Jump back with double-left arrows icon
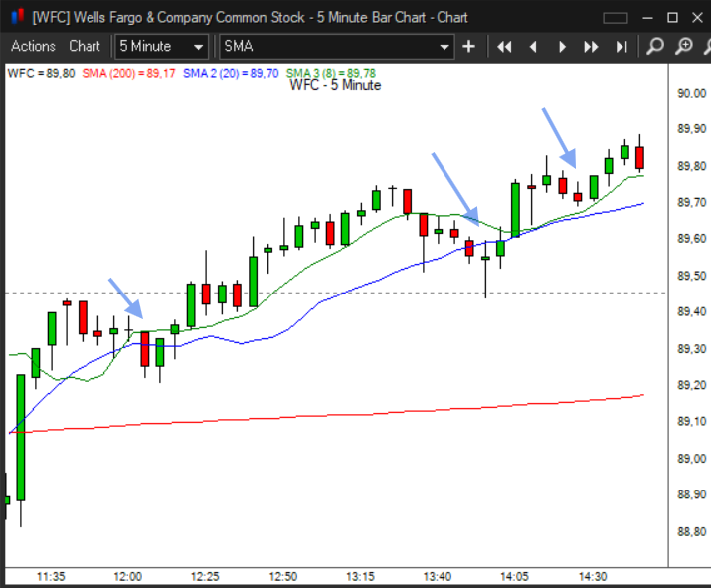Viewport: 711px width, 588px height. click(x=504, y=47)
